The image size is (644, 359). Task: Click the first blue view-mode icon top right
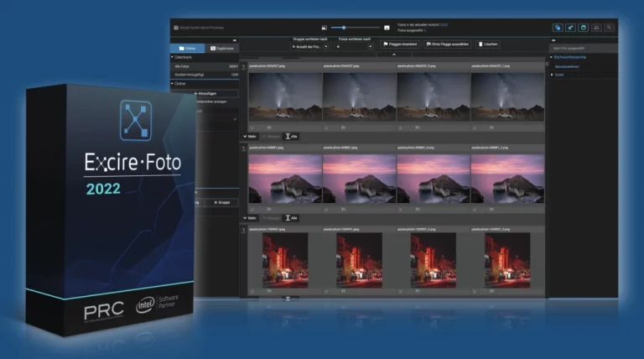coord(558,28)
